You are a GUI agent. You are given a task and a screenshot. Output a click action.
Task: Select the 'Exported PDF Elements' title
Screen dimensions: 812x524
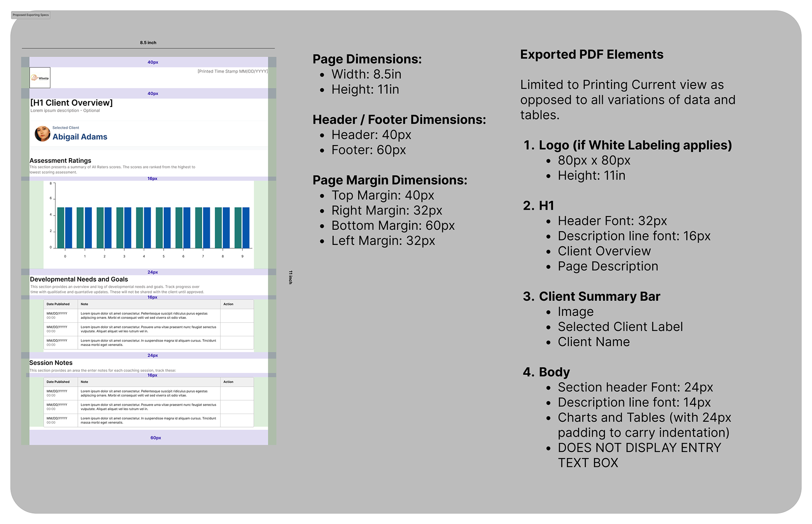[x=592, y=55]
